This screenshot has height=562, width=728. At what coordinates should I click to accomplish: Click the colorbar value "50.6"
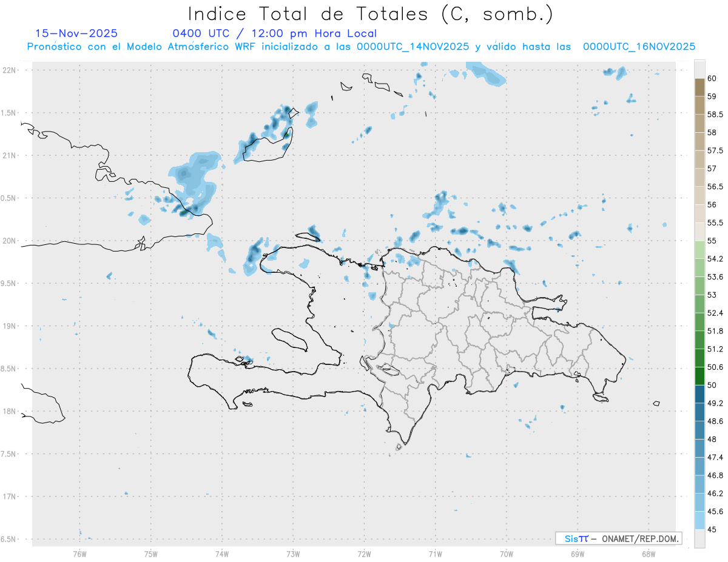coord(715,367)
